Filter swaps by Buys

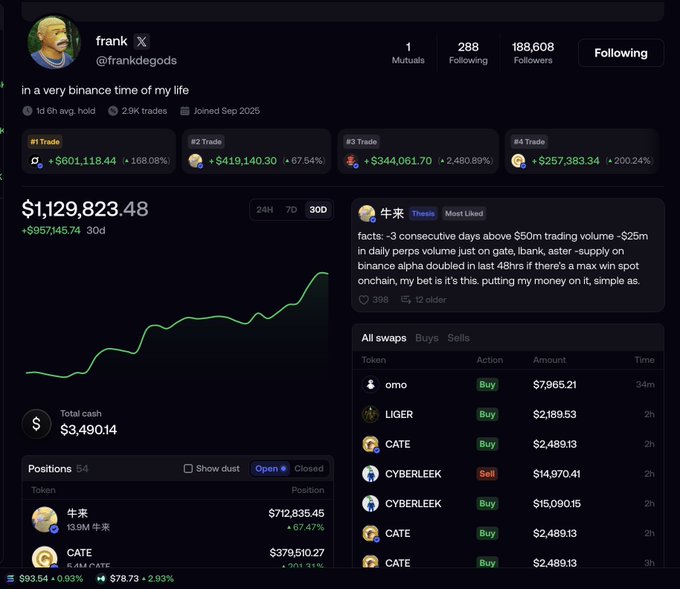click(427, 338)
